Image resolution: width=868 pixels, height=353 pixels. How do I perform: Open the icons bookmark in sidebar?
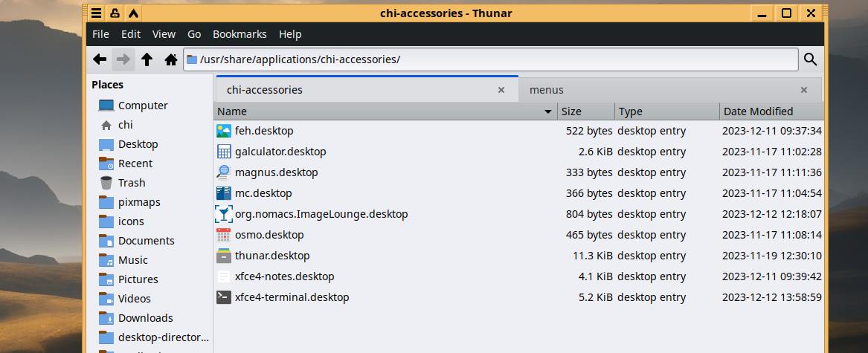coord(131,221)
